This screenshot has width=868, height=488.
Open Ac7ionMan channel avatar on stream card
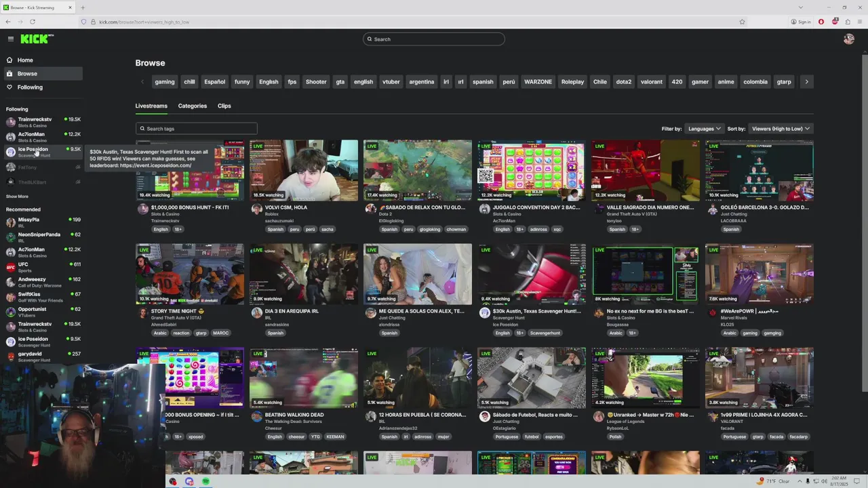(x=484, y=209)
